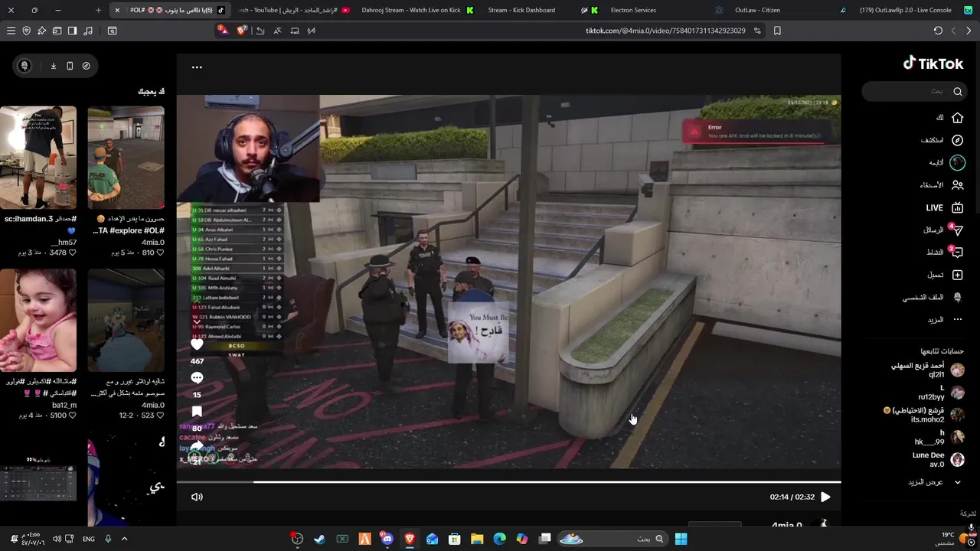This screenshot has height=551, width=980.
Task: Open followed account its.moho2
Action: click(x=923, y=415)
